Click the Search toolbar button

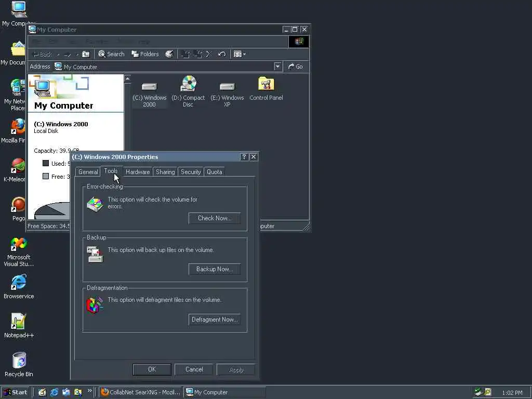[x=111, y=54]
